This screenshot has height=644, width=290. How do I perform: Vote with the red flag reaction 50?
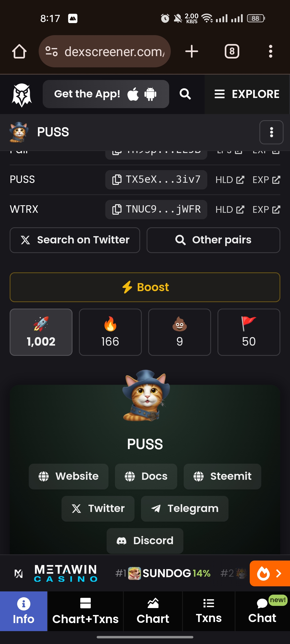[249, 332]
